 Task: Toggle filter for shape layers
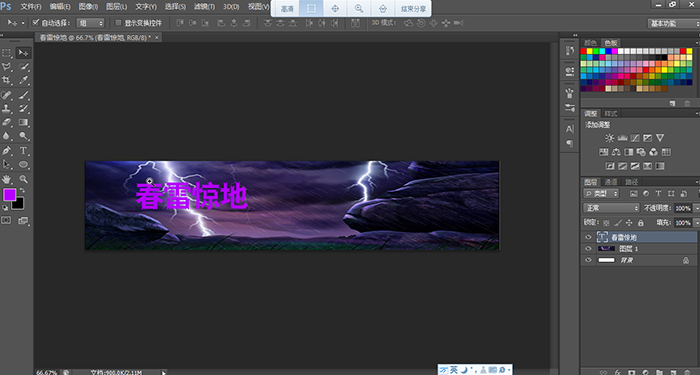pos(671,194)
